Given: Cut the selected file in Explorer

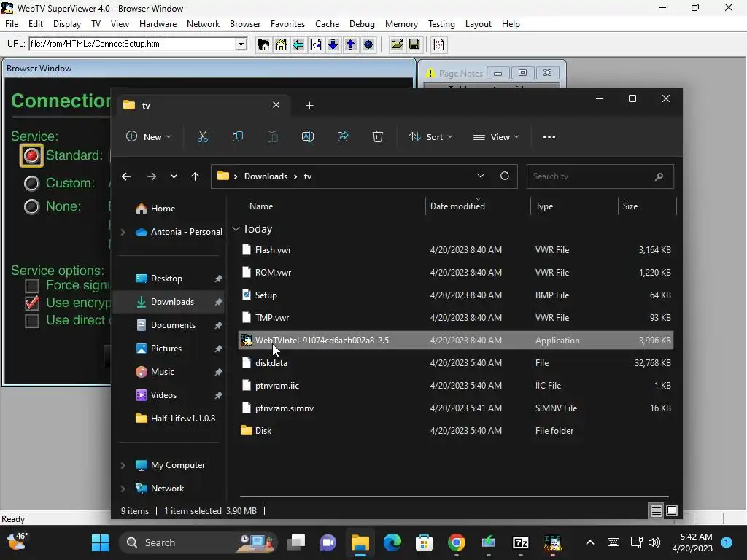Looking at the screenshot, I should [x=203, y=136].
